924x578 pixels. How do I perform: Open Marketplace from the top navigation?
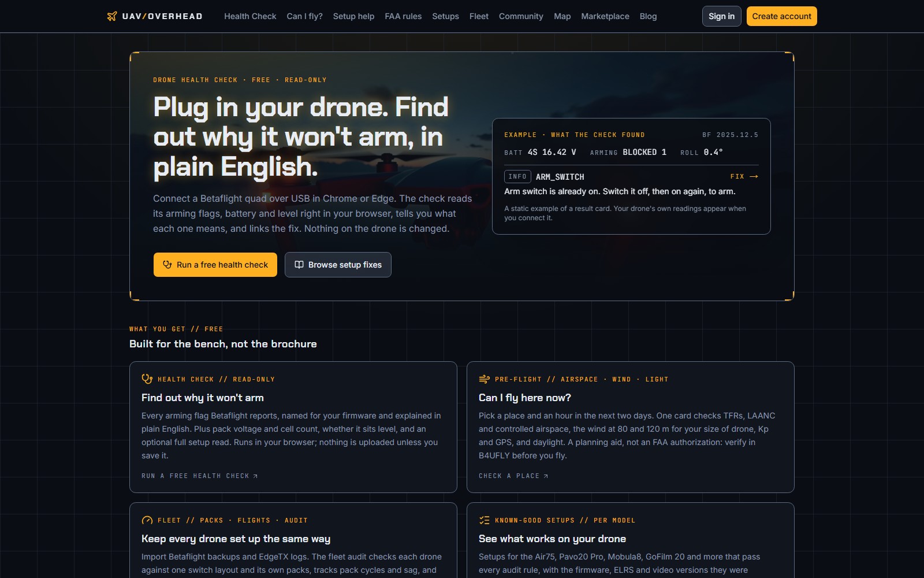[605, 16]
